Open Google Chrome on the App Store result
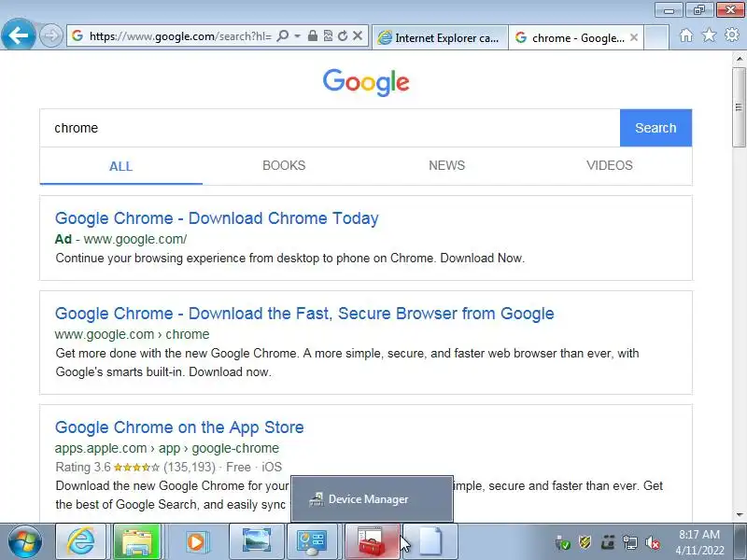 tap(179, 427)
